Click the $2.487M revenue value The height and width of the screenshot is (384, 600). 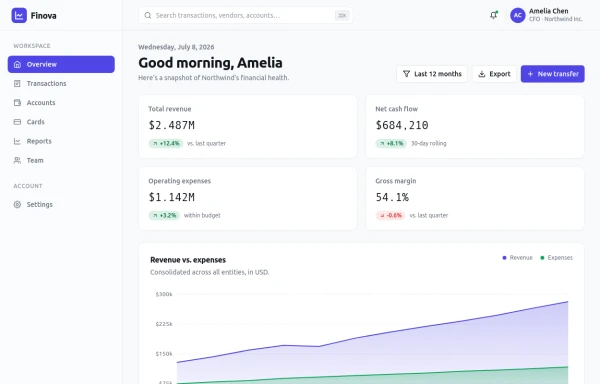click(x=171, y=125)
